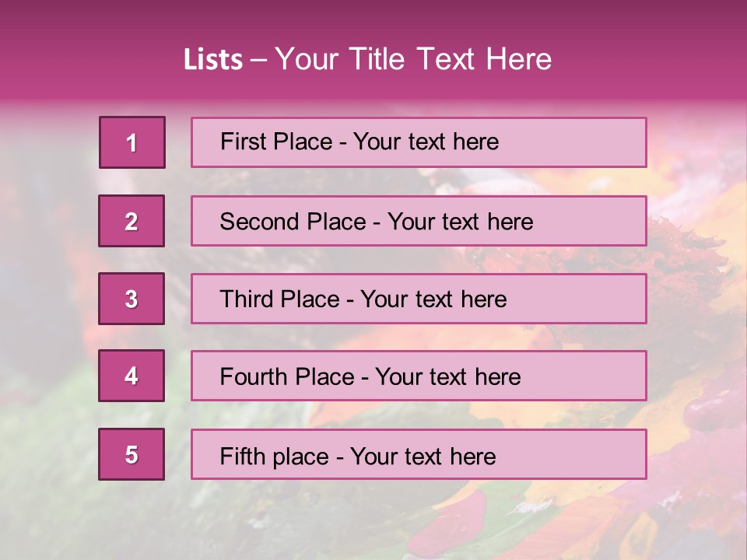The height and width of the screenshot is (560, 747).
Task: Select the First Place text bar
Action: coord(419,142)
